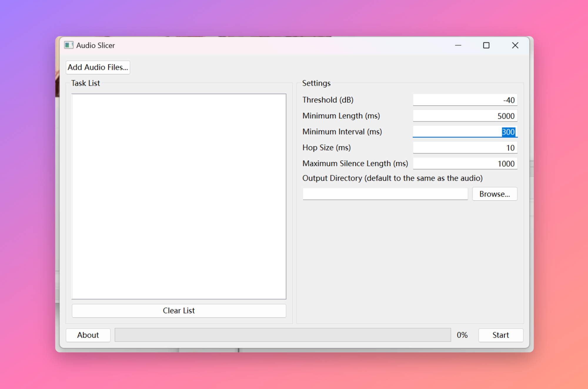Focus the Minimum Length input field

(465, 116)
